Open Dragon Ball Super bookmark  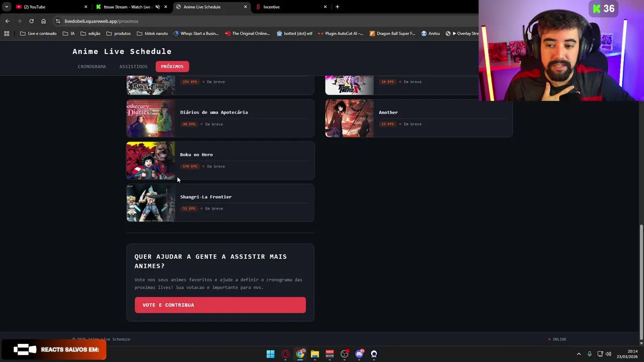tap(392, 34)
